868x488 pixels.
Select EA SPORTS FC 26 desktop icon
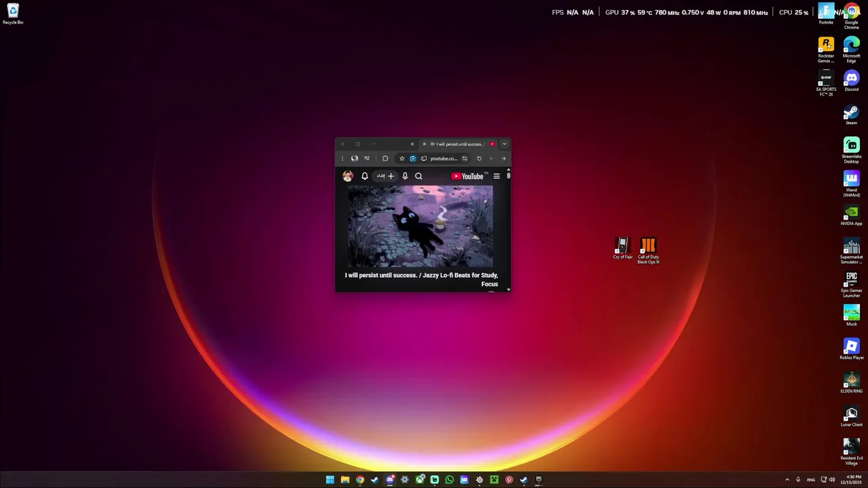[826, 83]
